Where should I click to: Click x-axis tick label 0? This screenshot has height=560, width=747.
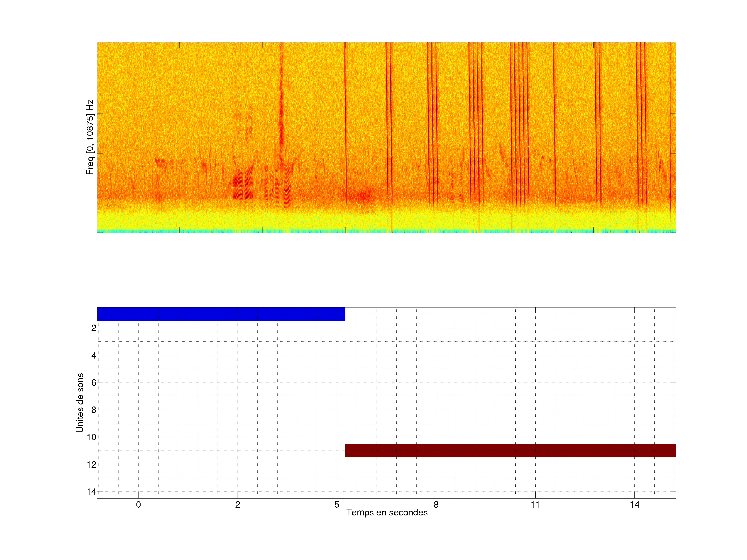click(139, 505)
